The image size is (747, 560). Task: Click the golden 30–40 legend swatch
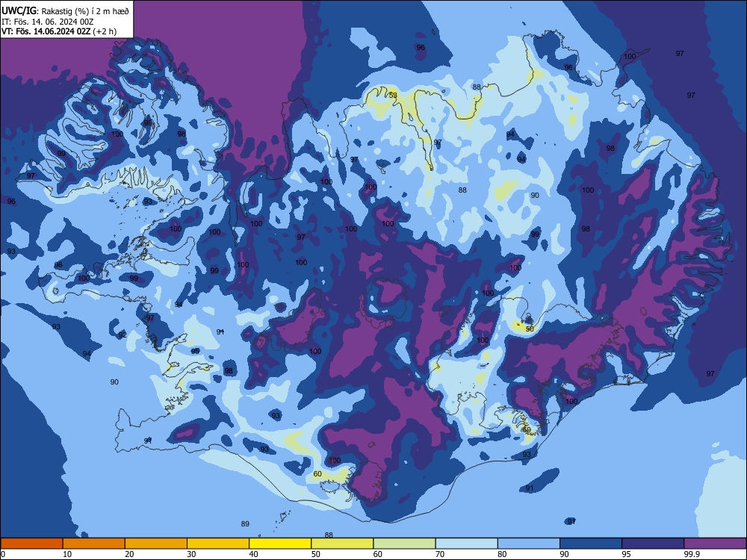pos(218,544)
